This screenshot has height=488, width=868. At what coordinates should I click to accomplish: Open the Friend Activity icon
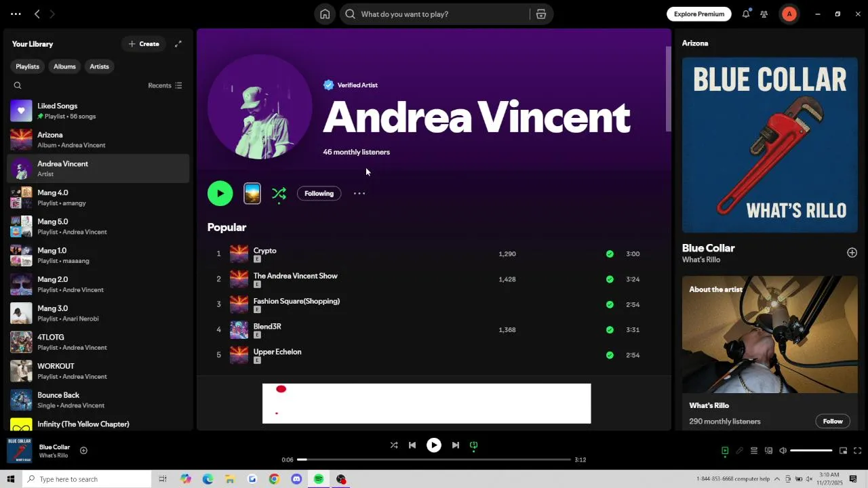[764, 14]
